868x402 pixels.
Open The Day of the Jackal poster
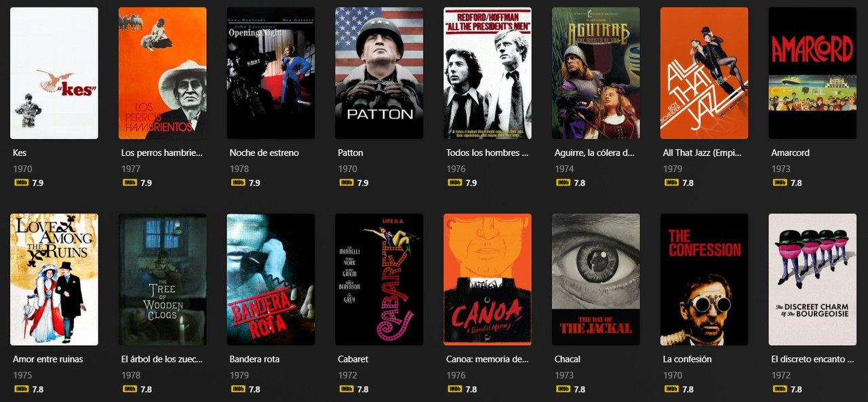596,279
